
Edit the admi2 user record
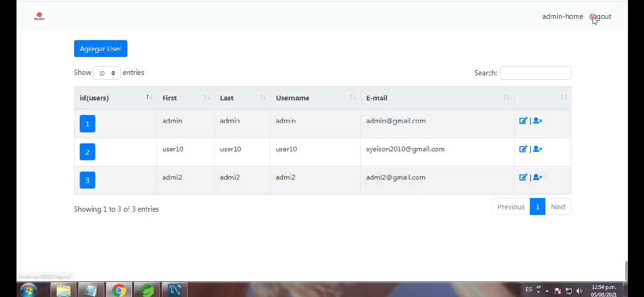coord(523,177)
